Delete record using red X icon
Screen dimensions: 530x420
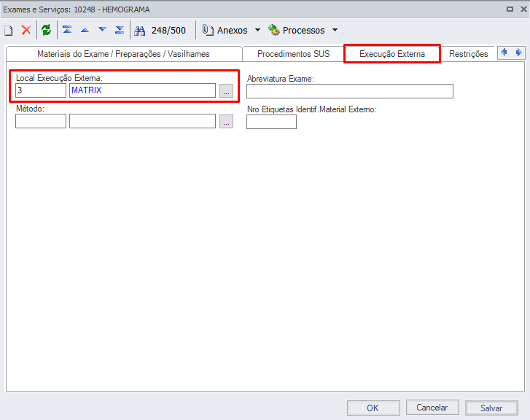pos(26,30)
